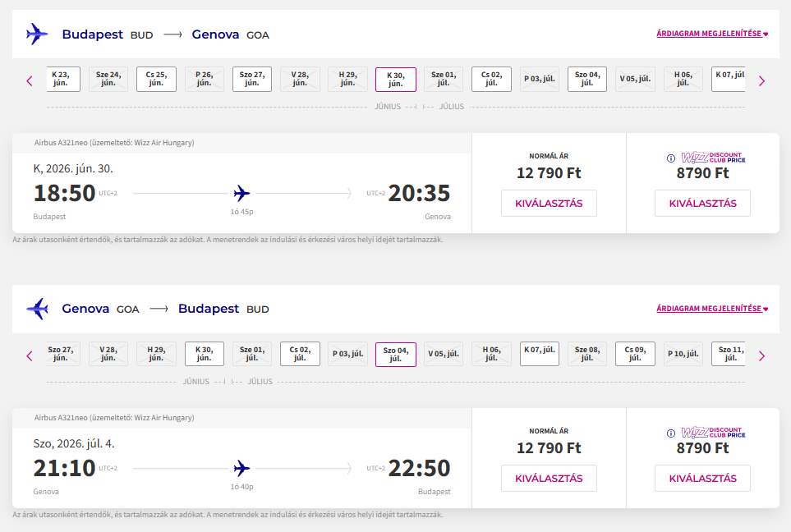Pick Cs 09, júl. return date tab
This screenshot has width=791, height=532.
click(x=635, y=354)
